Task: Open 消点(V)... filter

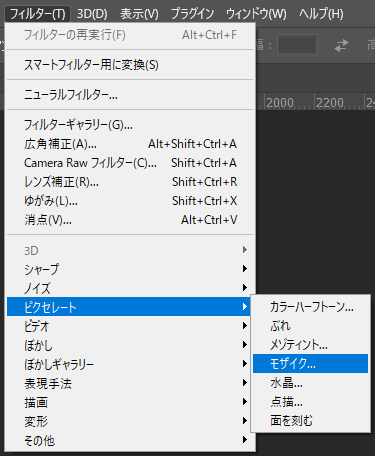Action: coord(130,220)
